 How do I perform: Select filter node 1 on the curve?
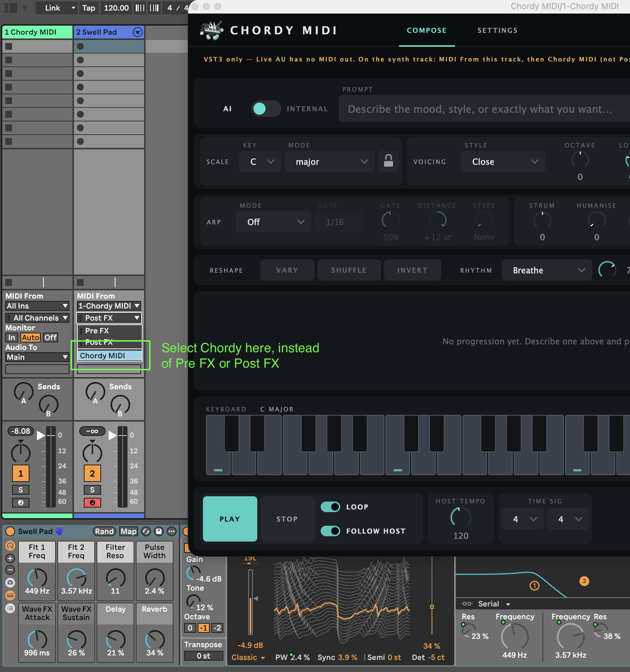pyautogui.click(x=535, y=586)
